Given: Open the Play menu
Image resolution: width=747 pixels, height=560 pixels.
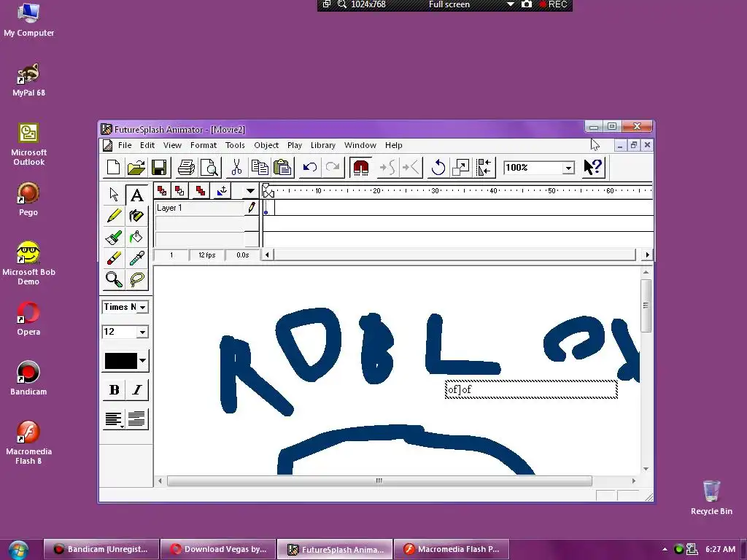Looking at the screenshot, I should pos(295,145).
